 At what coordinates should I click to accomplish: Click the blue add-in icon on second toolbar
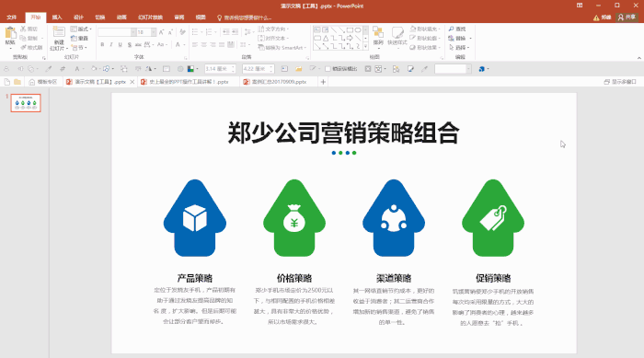click(482, 69)
